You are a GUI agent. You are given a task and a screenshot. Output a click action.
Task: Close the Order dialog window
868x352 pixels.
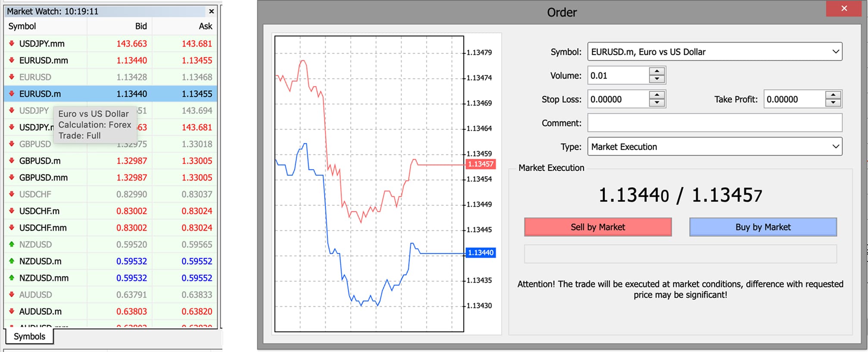(x=844, y=9)
